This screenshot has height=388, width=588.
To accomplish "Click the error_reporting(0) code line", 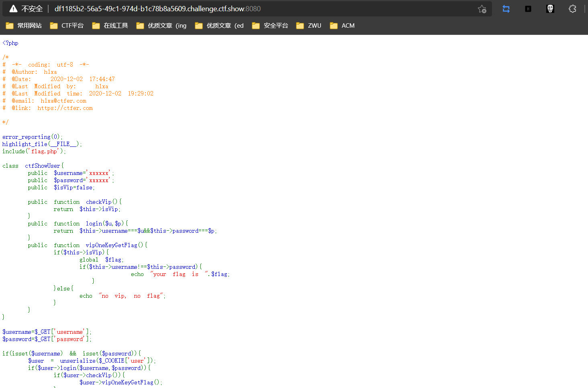I will [x=33, y=137].
